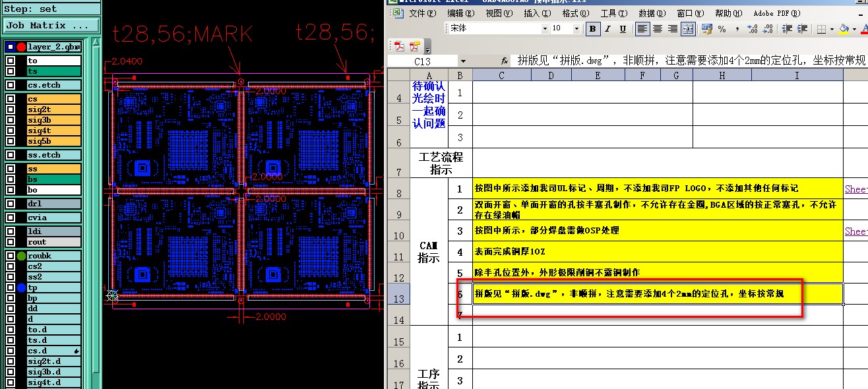
Task: Click the formula bar text field
Action: pos(691,61)
